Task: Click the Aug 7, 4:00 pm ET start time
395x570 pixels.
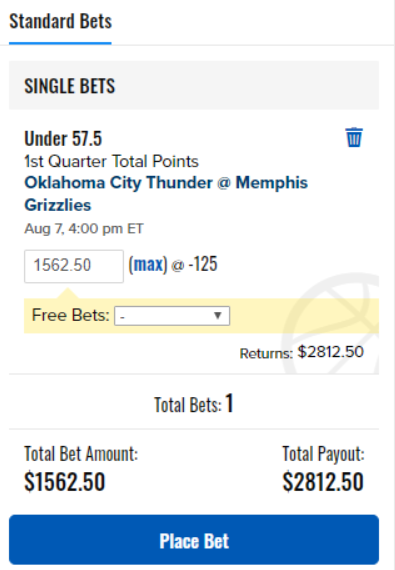Action: pyautogui.click(x=84, y=229)
